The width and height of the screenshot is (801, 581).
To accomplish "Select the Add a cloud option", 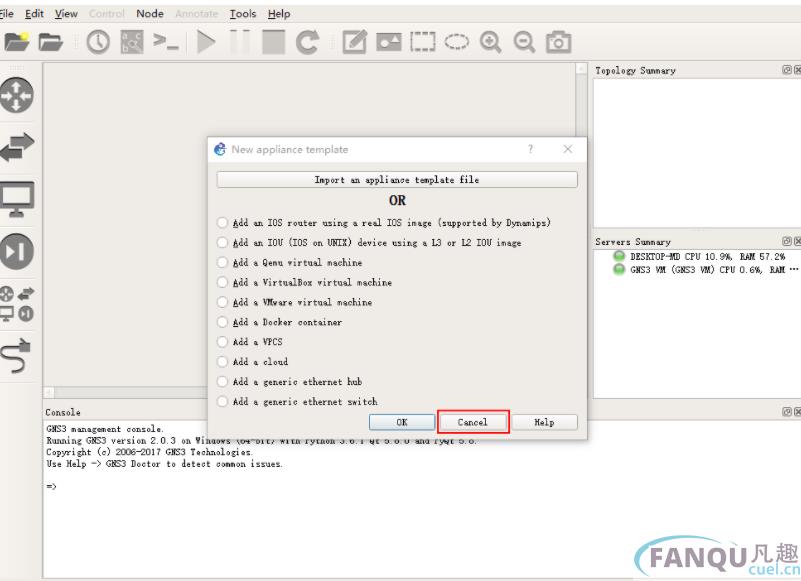I will 252,362.
